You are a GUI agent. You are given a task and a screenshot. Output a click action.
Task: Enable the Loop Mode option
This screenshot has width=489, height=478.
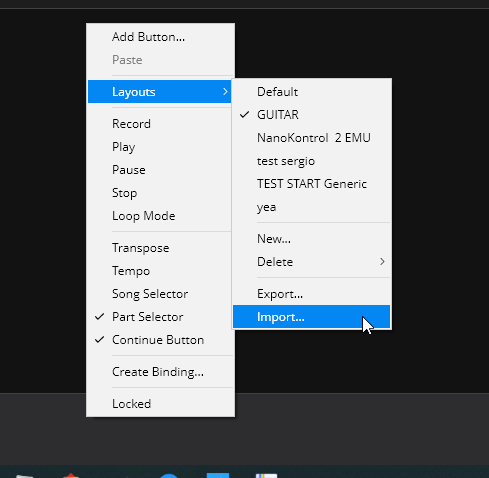coord(159,216)
